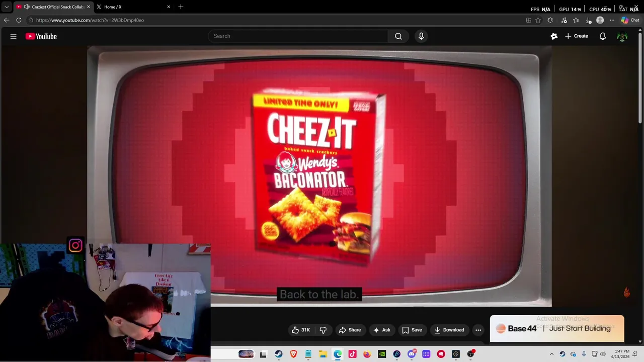The image size is (644, 362).
Task: Open a new browser tab
Action: tap(181, 7)
